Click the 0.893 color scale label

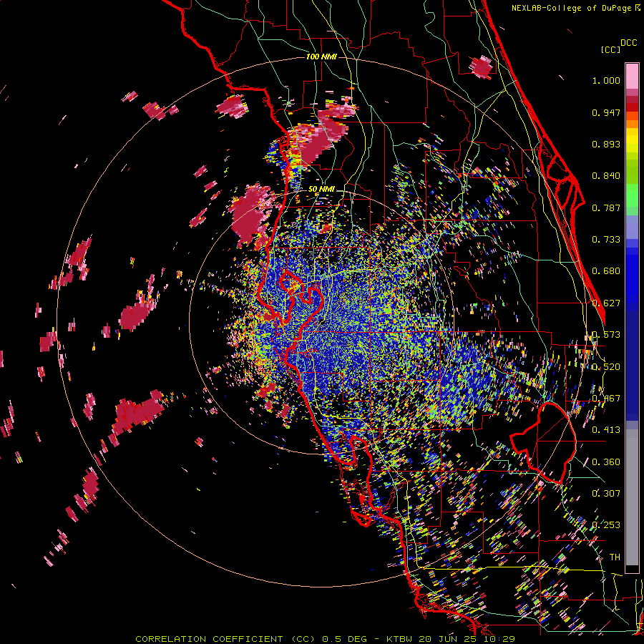pyautogui.click(x=606, y=144)
